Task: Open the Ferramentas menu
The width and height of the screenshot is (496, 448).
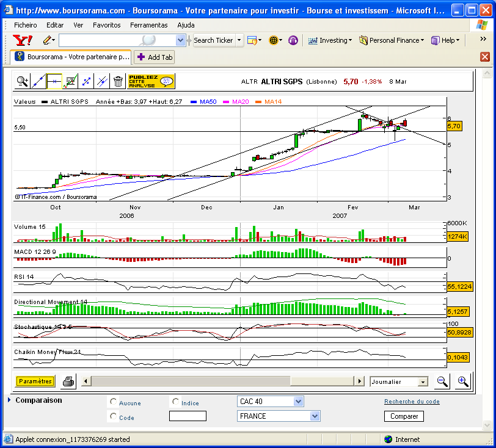Action: [148, 25]
